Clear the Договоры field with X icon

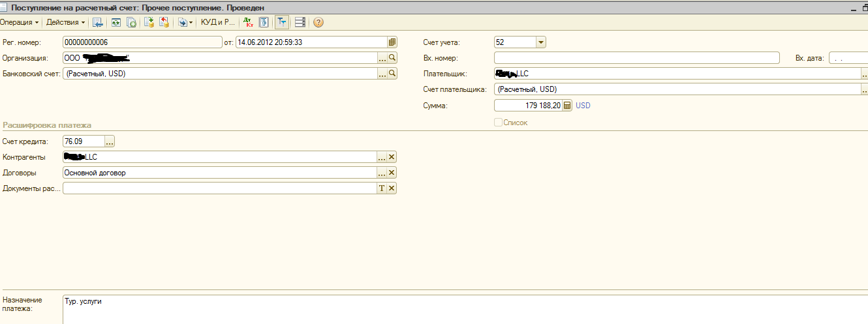click(392, 173)
